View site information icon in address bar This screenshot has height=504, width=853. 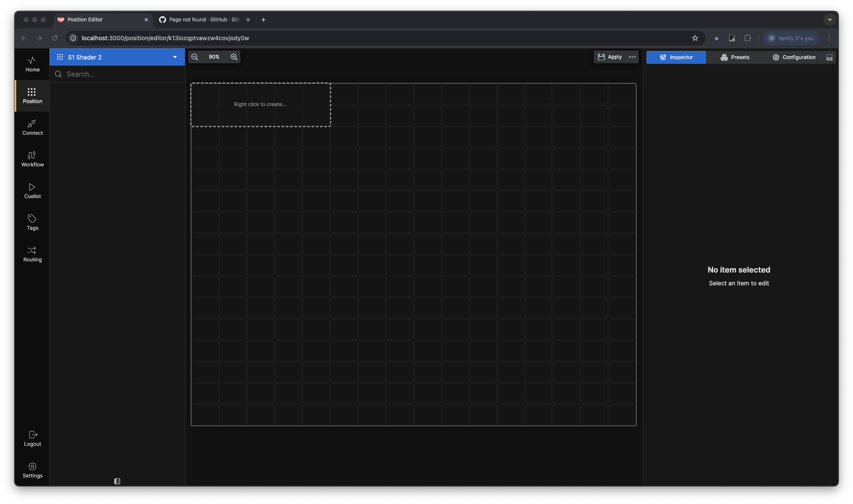pyautogui.click(x=73, y=38)
